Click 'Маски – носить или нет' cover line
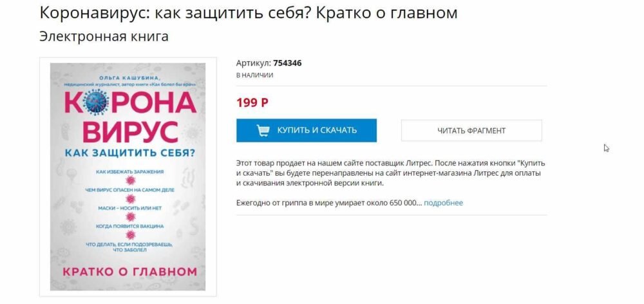 [130, 208]
